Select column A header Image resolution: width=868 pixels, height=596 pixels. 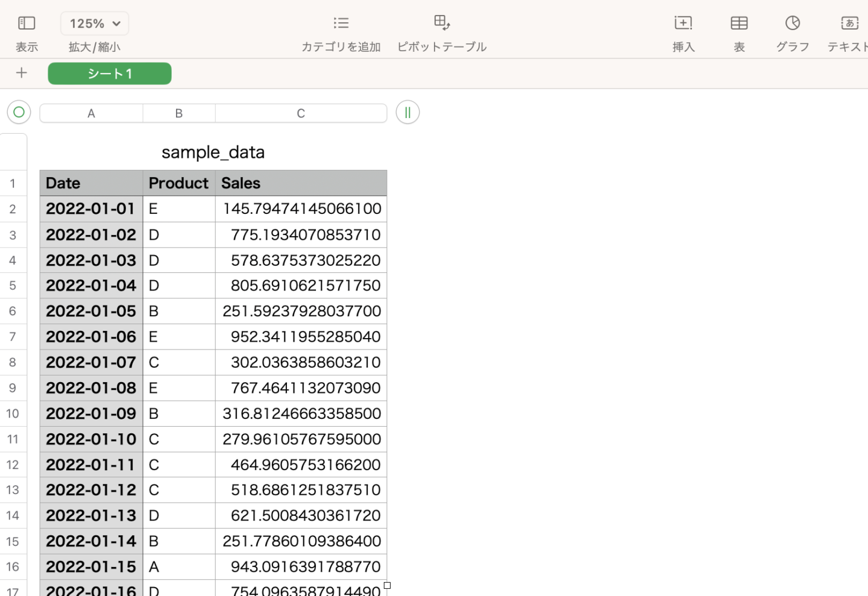tap(91, 113)
